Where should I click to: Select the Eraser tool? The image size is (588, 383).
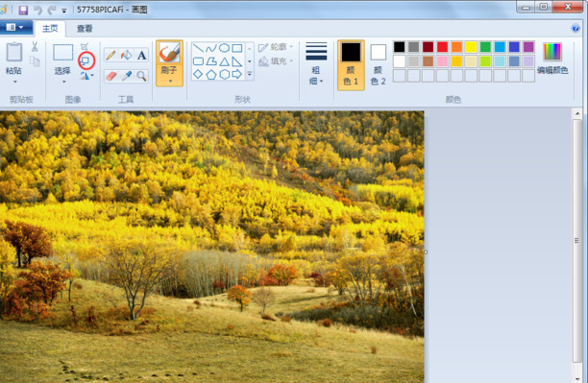coord(111,76)
